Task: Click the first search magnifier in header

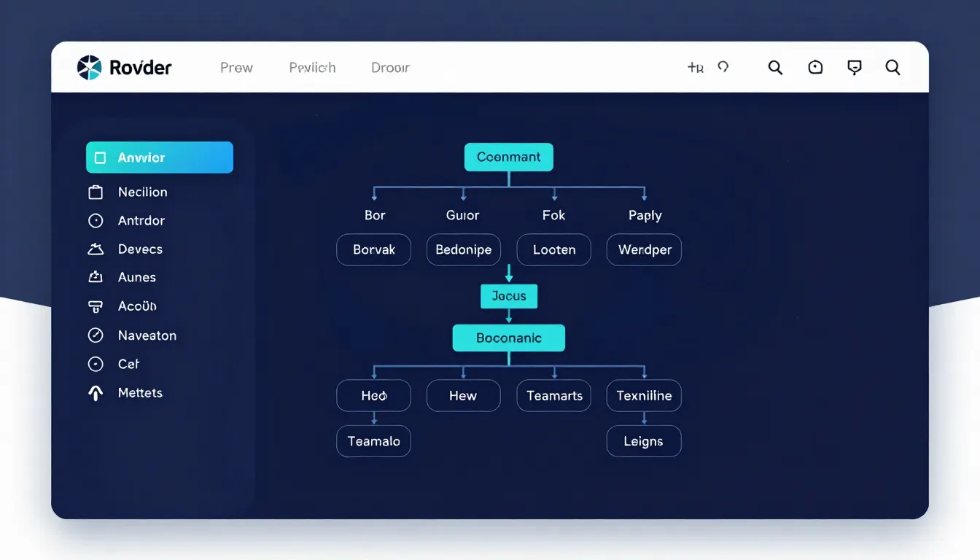Action: pyautogui.click(x=776, y=68)
